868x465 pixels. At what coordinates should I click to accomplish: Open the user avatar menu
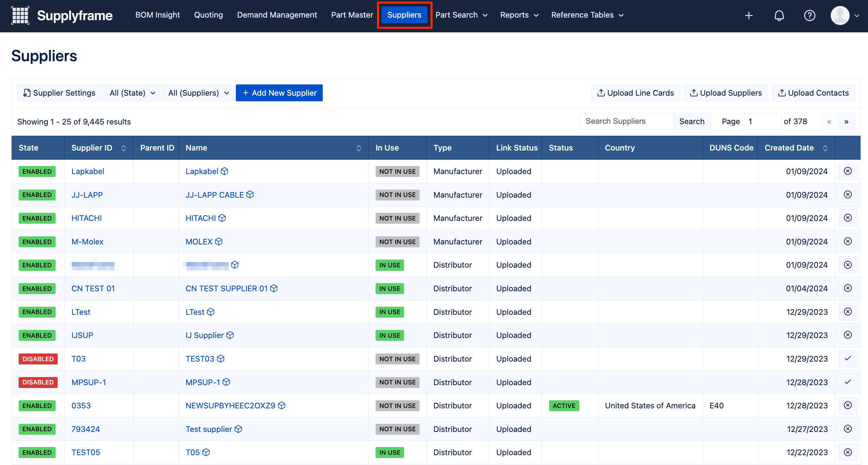[844, 15]
